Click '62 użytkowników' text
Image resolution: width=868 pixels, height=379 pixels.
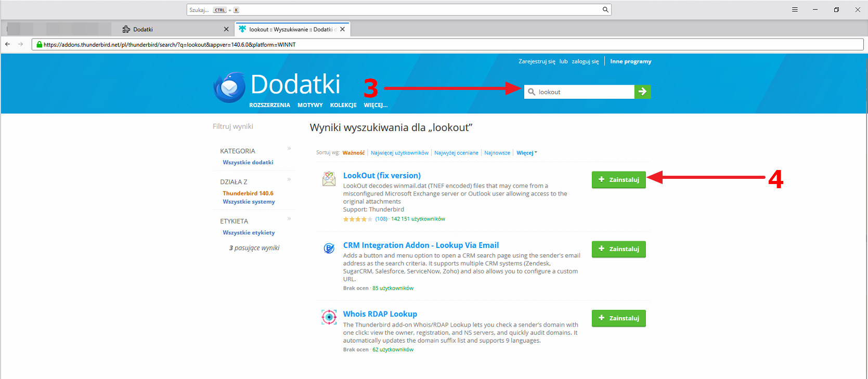pyautogui.click(x=393, y=349)
